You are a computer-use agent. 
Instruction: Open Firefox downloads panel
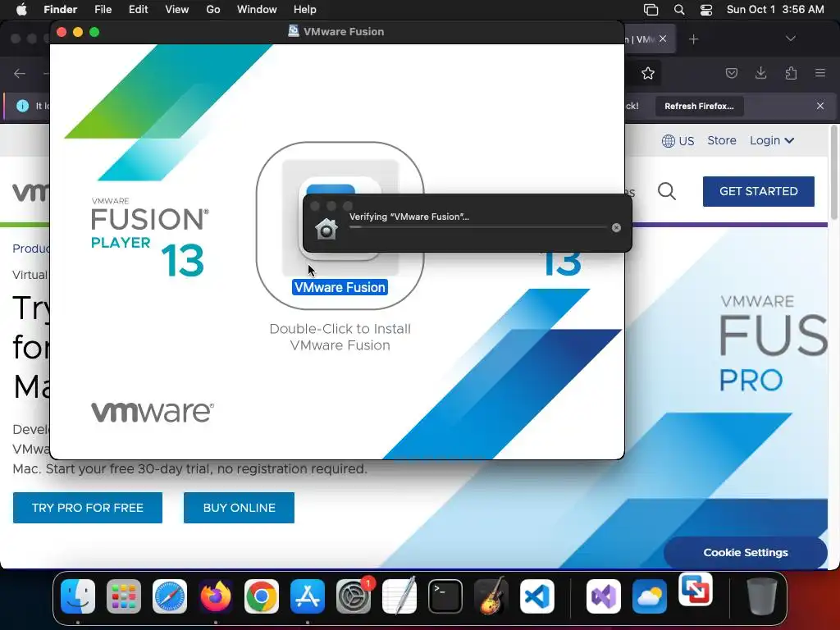(760, 73)
